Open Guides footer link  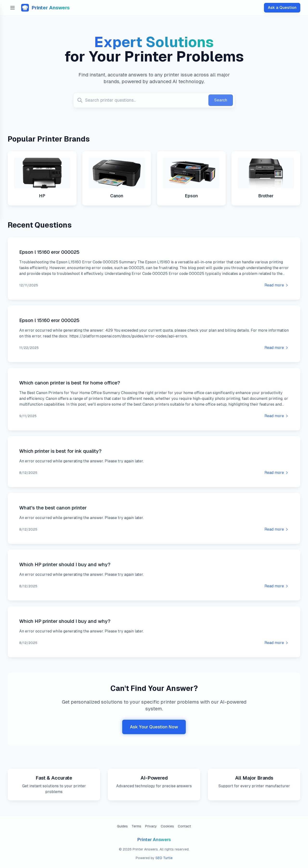[122, 826]
